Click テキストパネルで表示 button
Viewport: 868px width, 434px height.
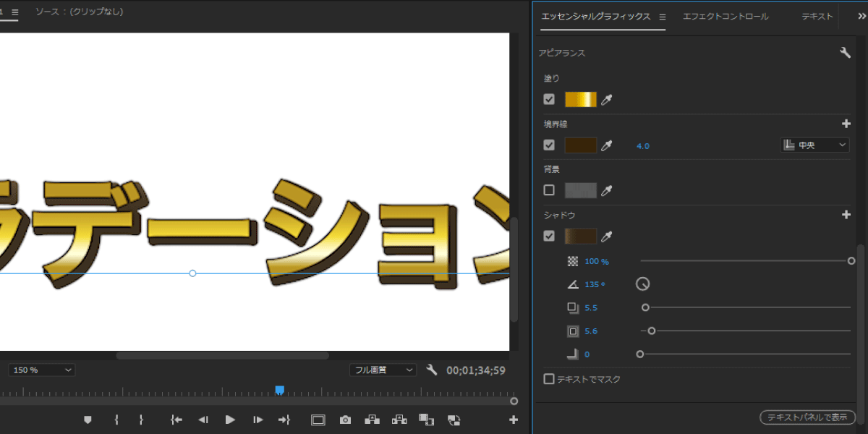(807, 417)
